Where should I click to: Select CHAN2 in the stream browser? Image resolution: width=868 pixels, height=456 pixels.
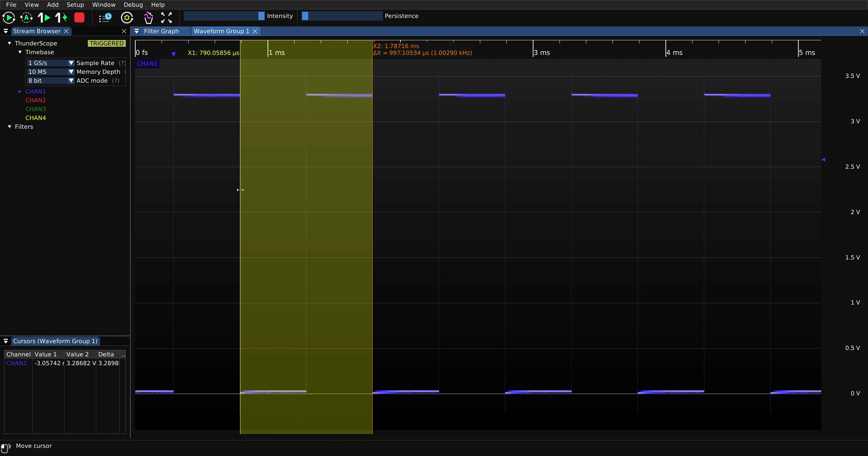pyautogui.click(x=36, y=100)
